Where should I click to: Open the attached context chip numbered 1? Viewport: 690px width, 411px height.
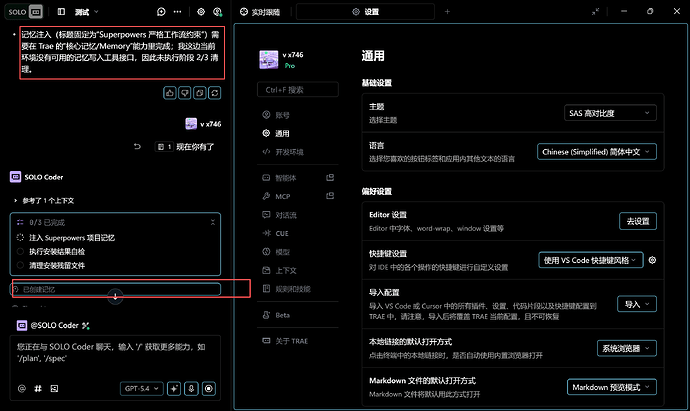click(165, 147)
